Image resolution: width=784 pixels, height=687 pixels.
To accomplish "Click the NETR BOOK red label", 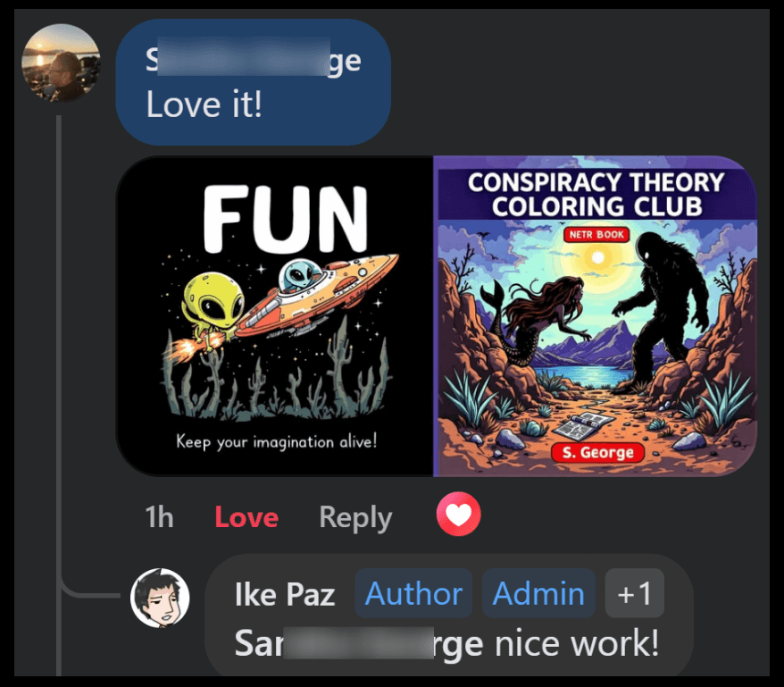I will (596, 234).
